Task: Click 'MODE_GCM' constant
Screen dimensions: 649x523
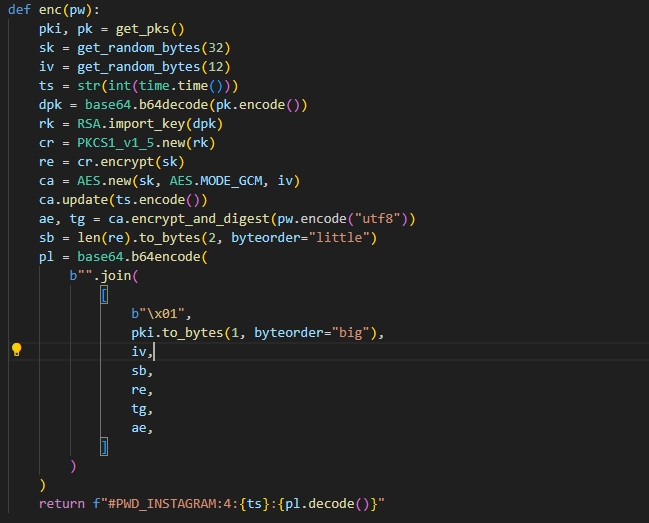Action: coord(231,181)
